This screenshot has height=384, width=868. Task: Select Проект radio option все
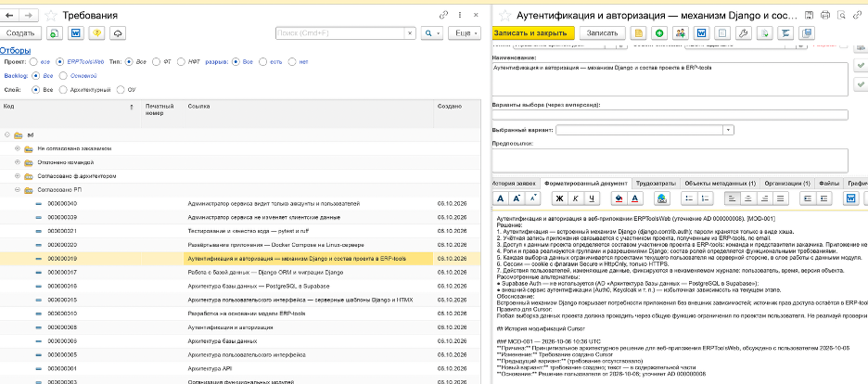point(33,62)
